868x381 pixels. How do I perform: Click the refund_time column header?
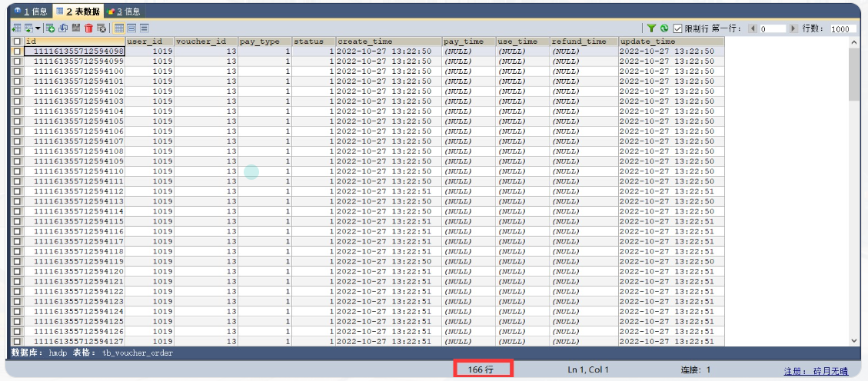pyautogui.click(x=584, y=41)
